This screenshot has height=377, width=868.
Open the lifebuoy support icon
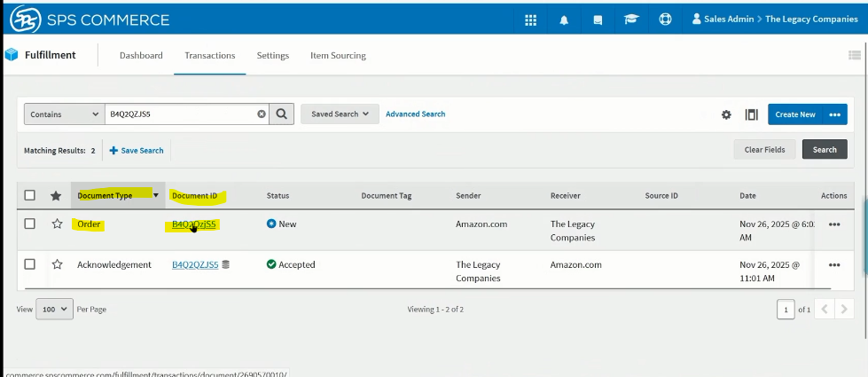click(x=665, y=20)
